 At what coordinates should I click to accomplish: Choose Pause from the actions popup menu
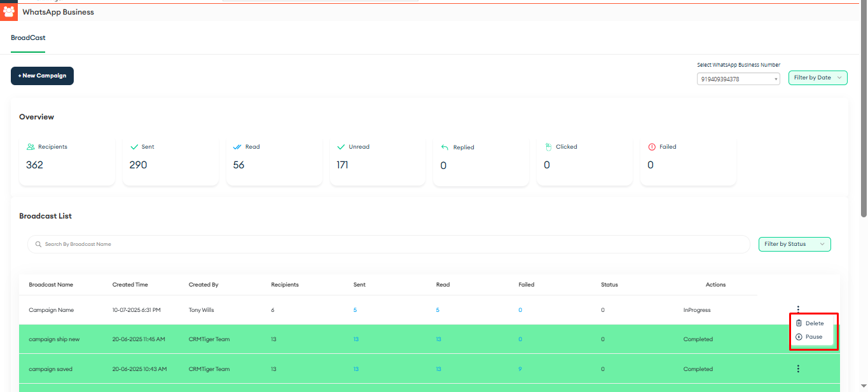(x=809, y=337)
